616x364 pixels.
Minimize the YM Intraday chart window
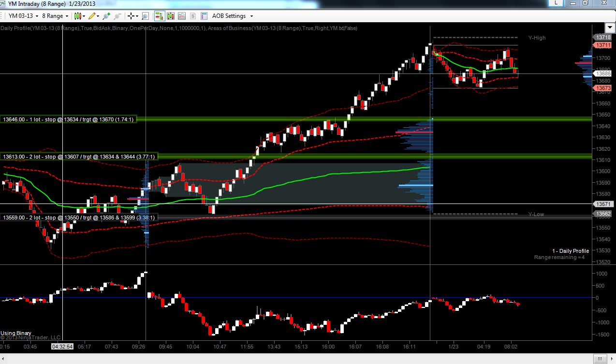coord(573,3)
